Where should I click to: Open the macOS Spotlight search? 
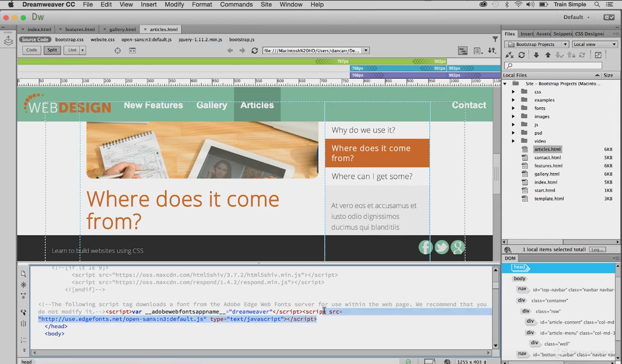coord(597,4)
